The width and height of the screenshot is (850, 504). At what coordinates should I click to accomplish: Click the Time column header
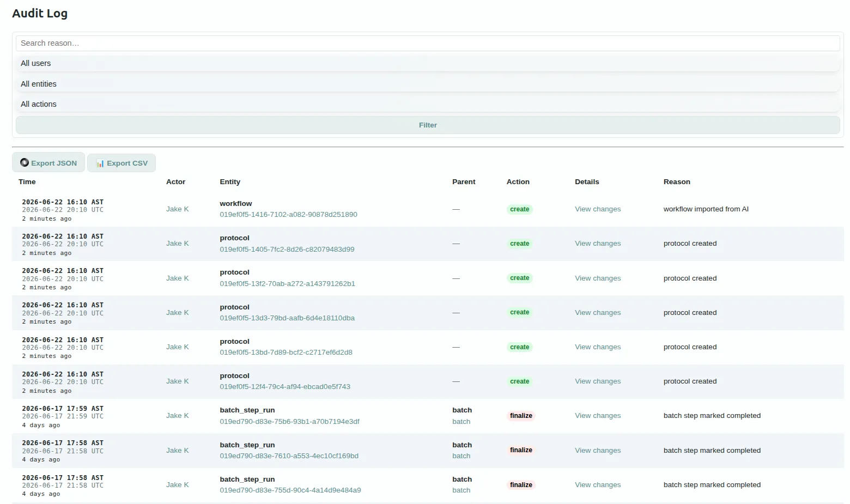(x=27, y=182)
